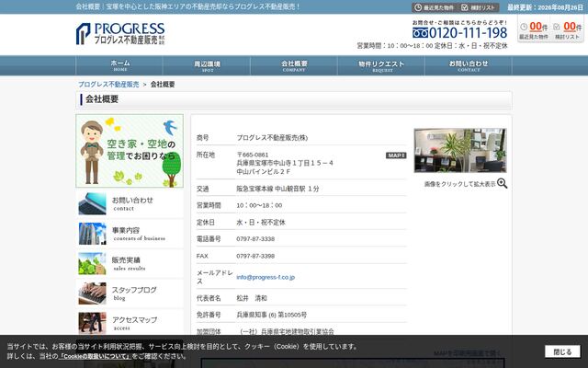
Task: Open sidebar スタッフブログ blog
Action: tap(130, 293)
